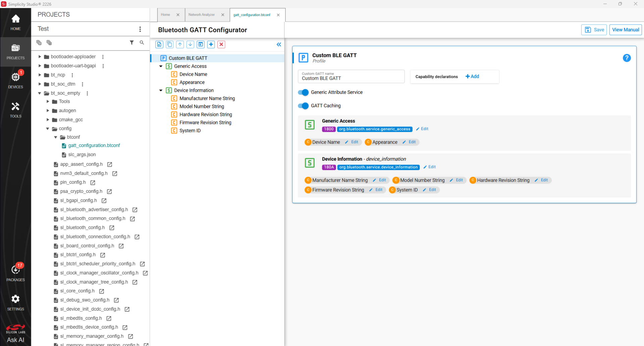Open the Test workspace three-dot menu

pos(140,29)
